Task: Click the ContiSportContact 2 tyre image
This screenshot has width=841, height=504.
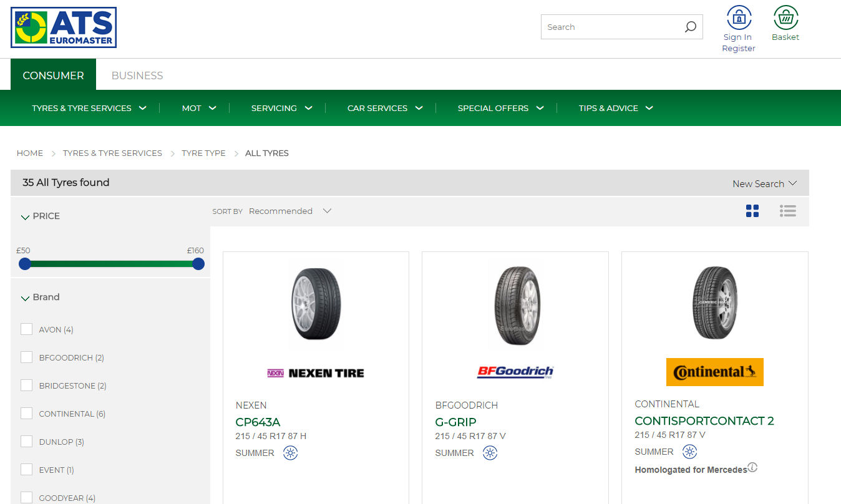Action: pos(714,303)
